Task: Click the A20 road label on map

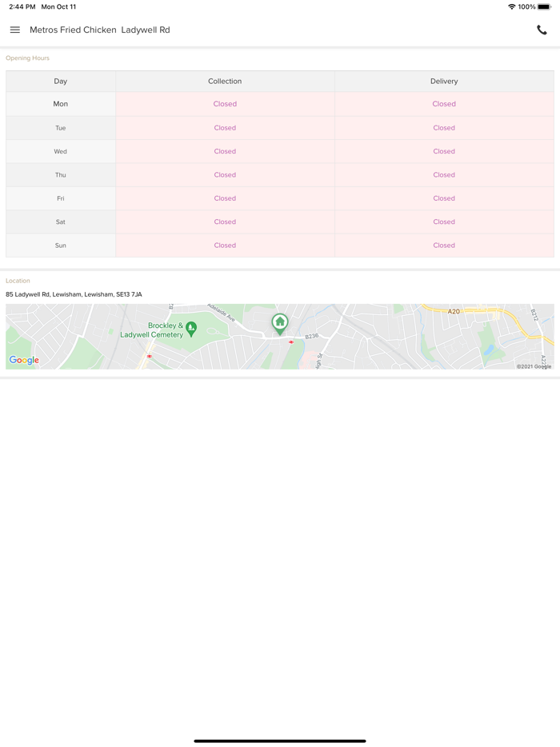Action: pyautogui.click(x=454, y=311)
